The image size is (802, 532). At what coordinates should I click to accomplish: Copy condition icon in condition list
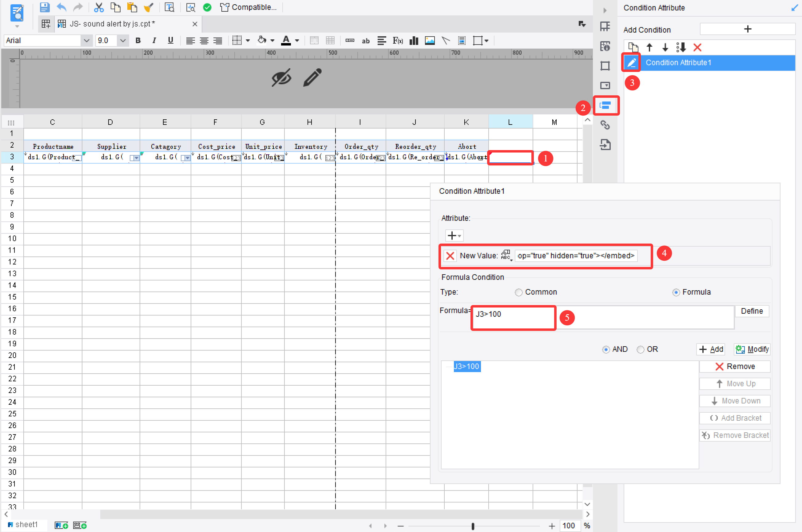coord(633,47)
